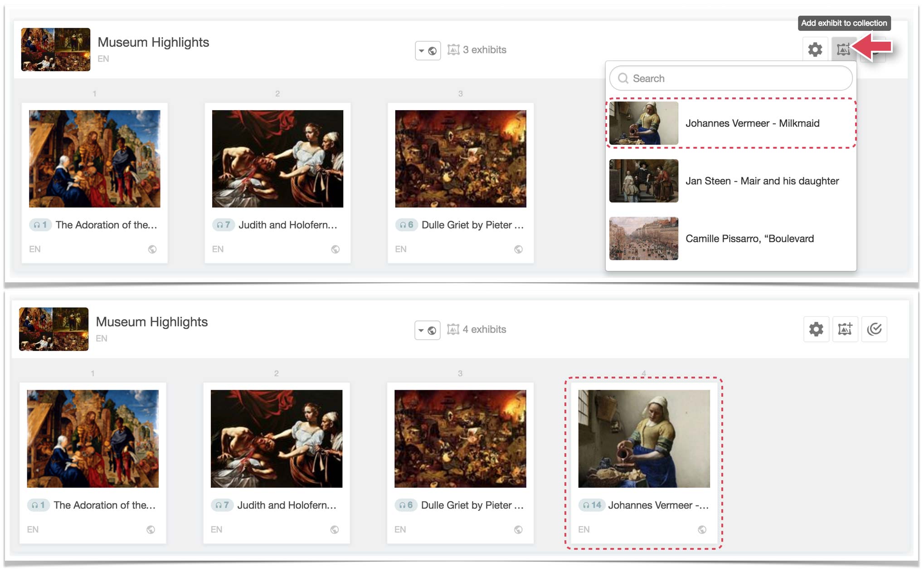
Task: Click Museum Highlights title in bottom panel
Action: pos(152,322)
